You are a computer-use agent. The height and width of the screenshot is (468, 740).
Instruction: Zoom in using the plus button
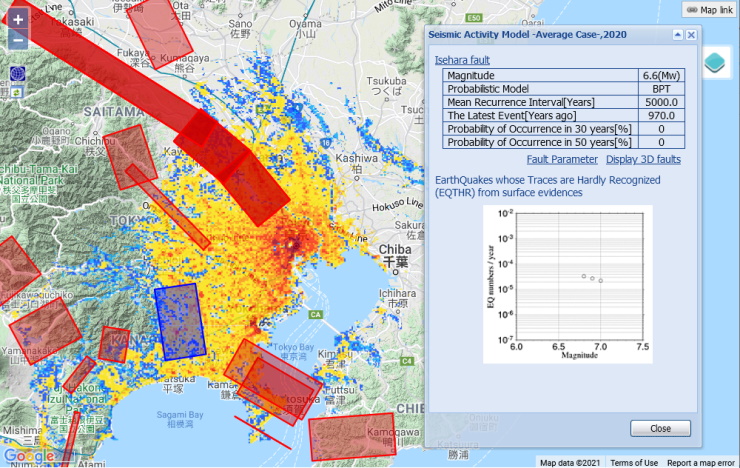[x=18, y=19]
